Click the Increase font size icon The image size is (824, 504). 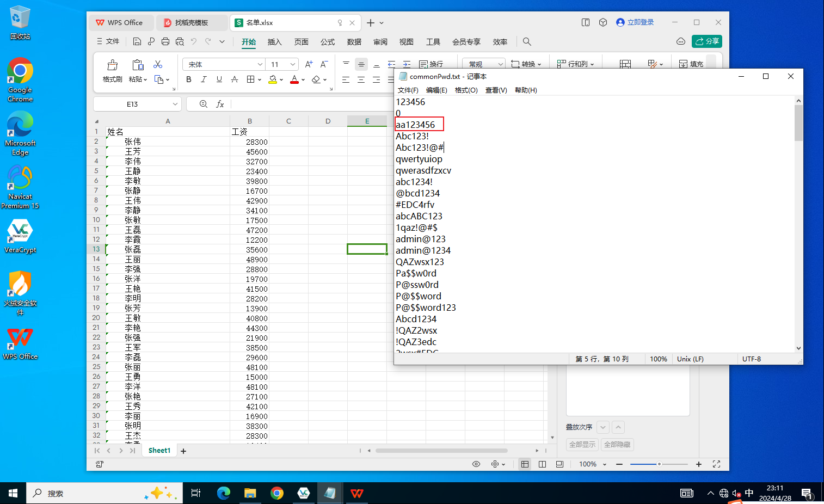(x=309, y=64)
